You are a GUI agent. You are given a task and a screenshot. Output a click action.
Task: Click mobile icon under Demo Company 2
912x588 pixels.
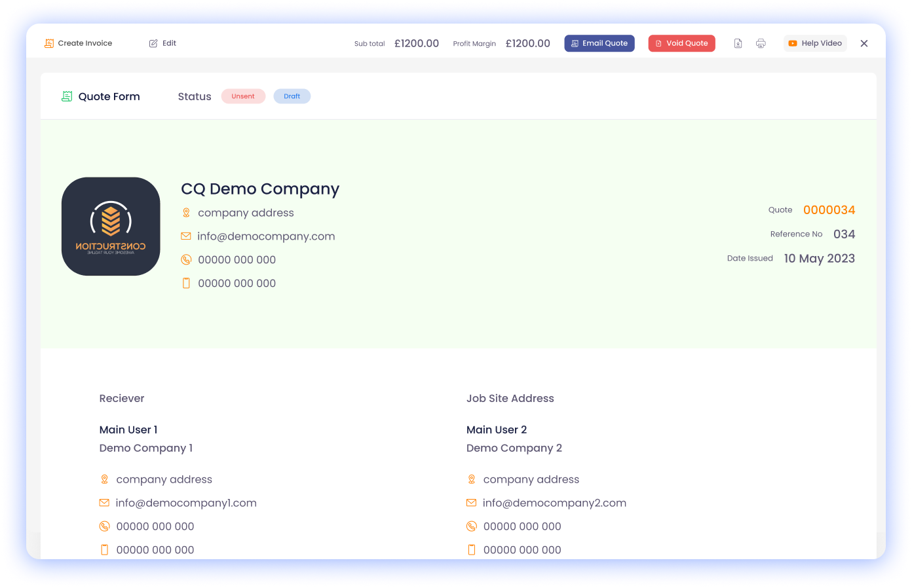[472, 550]
